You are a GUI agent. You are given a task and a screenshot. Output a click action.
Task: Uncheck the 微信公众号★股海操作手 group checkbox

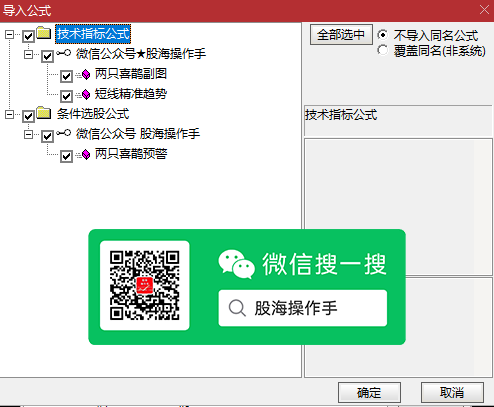pos(47,56)
